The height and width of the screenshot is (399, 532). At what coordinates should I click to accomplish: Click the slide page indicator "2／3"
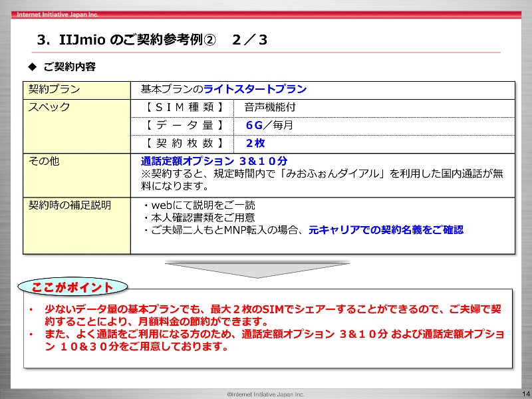point(250,40)
